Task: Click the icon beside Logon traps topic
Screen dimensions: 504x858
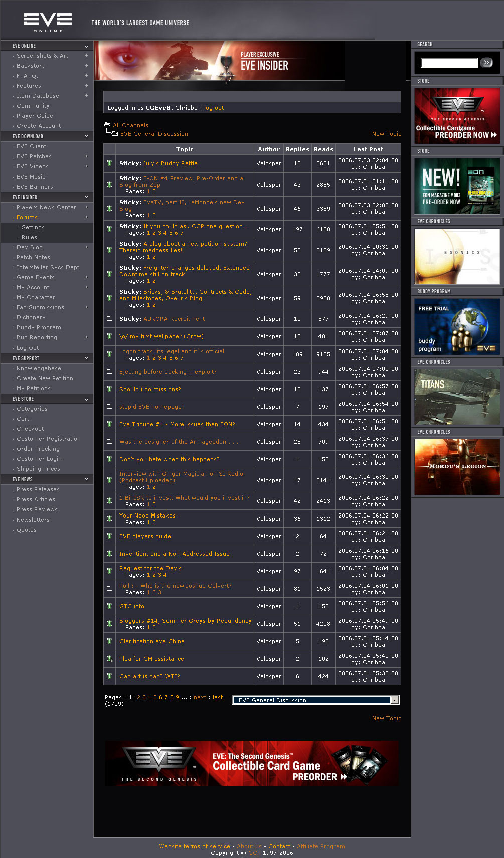Action: point(109,354)
